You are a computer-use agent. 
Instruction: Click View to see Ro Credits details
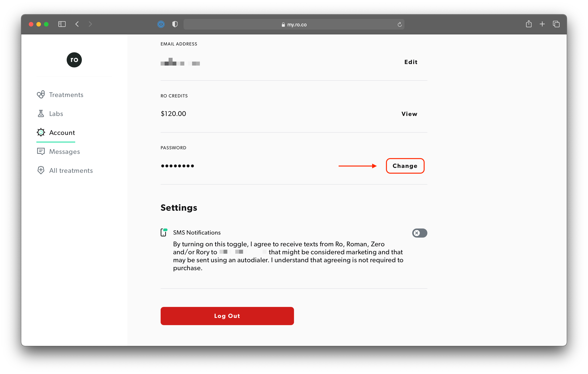tap(409, 113)
